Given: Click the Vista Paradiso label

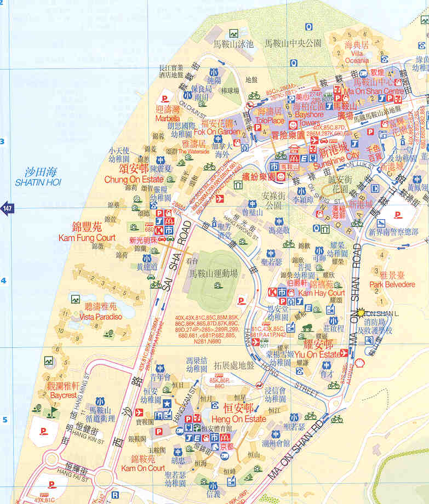Looking at the screenshot, I should [101, 317].
